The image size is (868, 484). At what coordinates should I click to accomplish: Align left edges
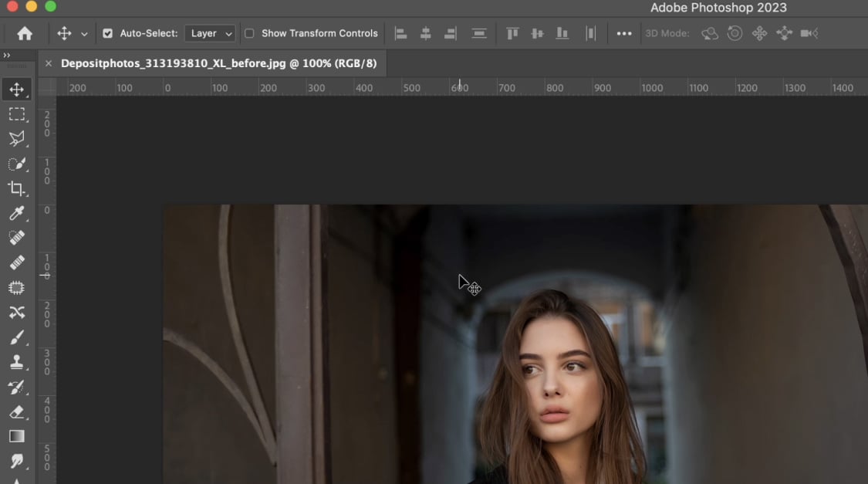[400, 33]
